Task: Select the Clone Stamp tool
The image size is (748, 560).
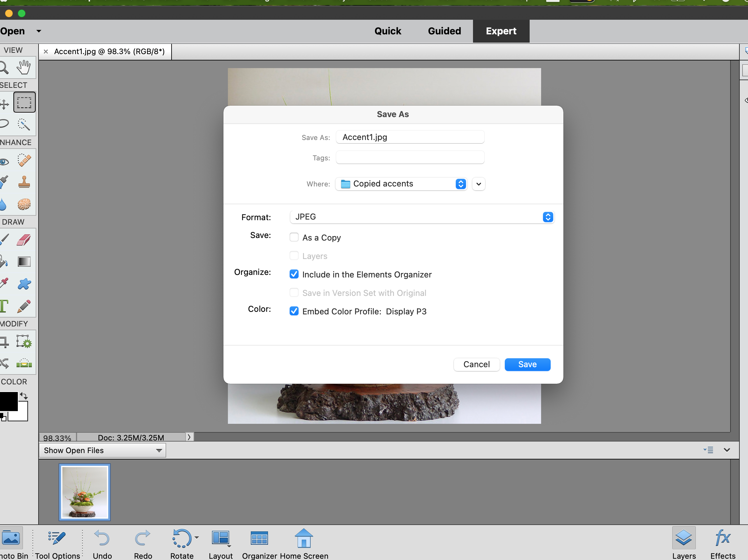Action: (24, 182)
